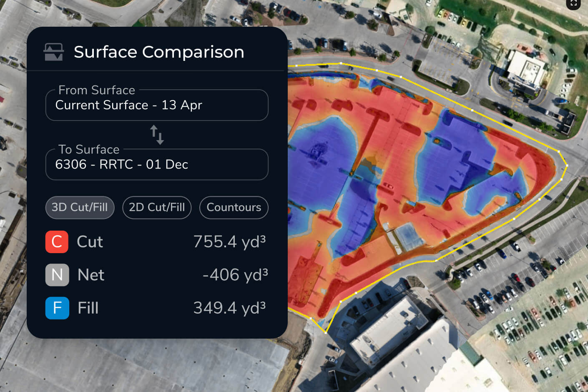This screenshot has height=392, width=588.
Task: Enable the Countours view
Action: click(x=234, y=207)
